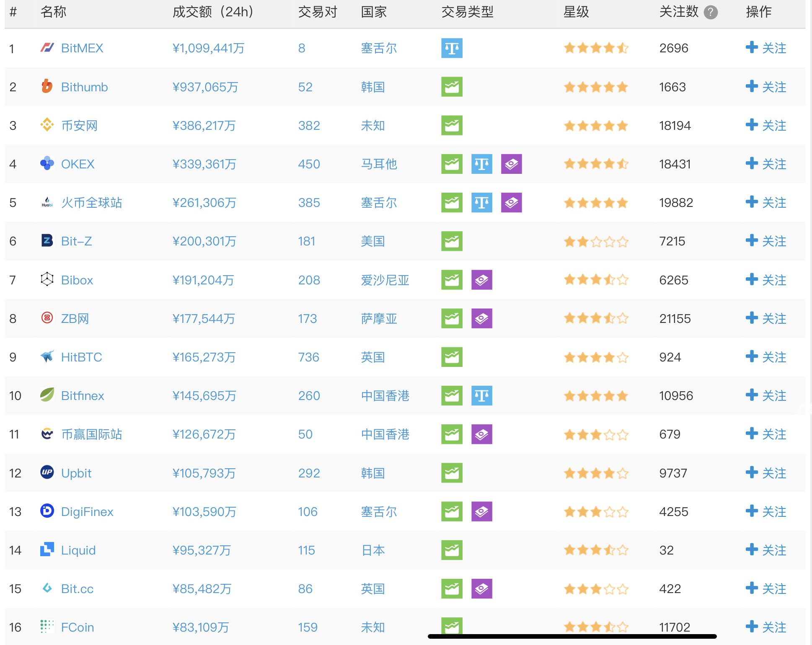Viewport: 812px width, 645px height.
Task: Click Bibox purple OTC trading icon
Action: pyautogui.click(x=481, y=280)
